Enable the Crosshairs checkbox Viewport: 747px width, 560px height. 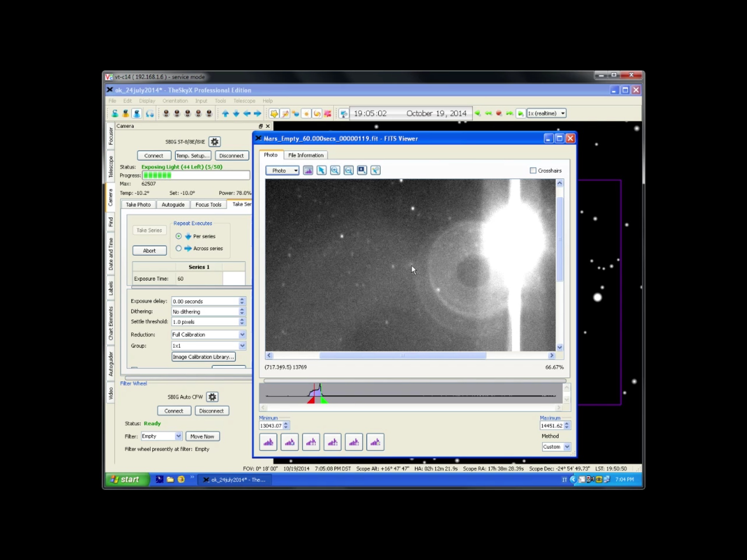[x=533, y=170]
